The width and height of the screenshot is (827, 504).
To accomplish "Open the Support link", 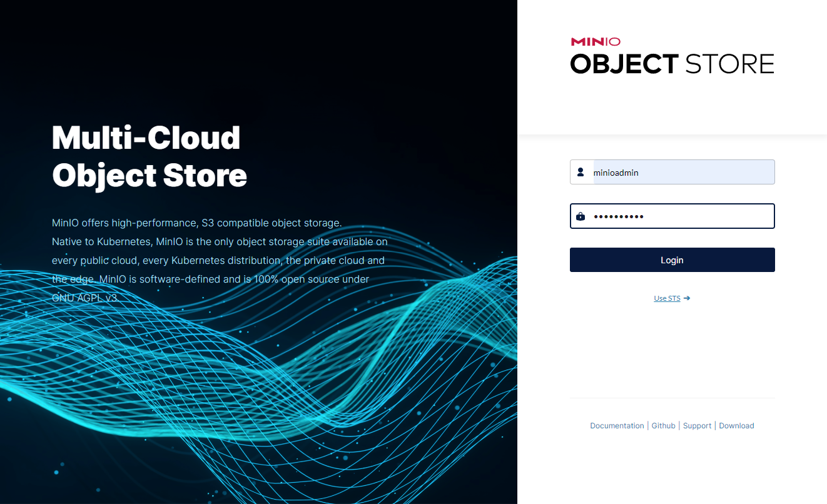I will [x=697, y=426].
